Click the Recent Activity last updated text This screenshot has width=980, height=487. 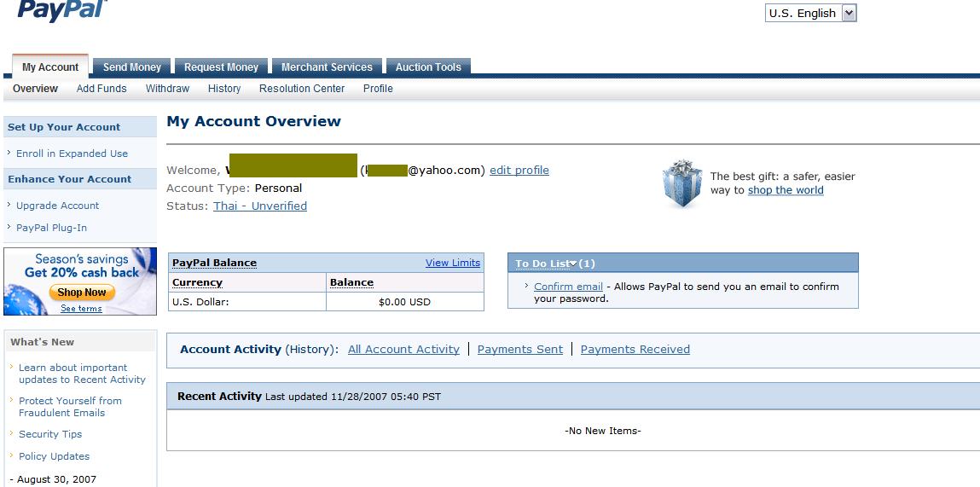point(353,397)
